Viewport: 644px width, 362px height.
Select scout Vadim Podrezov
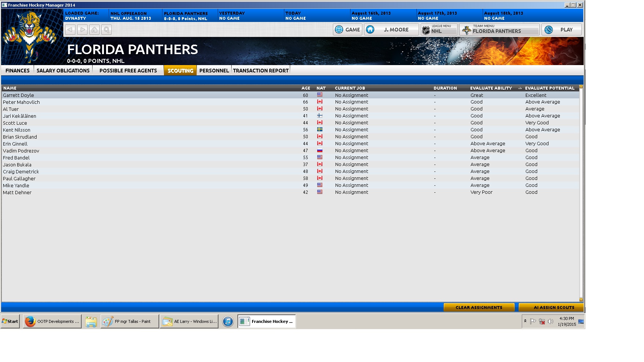(21, 151)
